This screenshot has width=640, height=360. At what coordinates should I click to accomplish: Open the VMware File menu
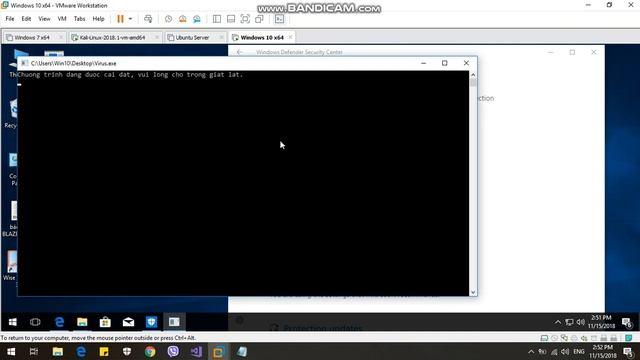(10, 19)
